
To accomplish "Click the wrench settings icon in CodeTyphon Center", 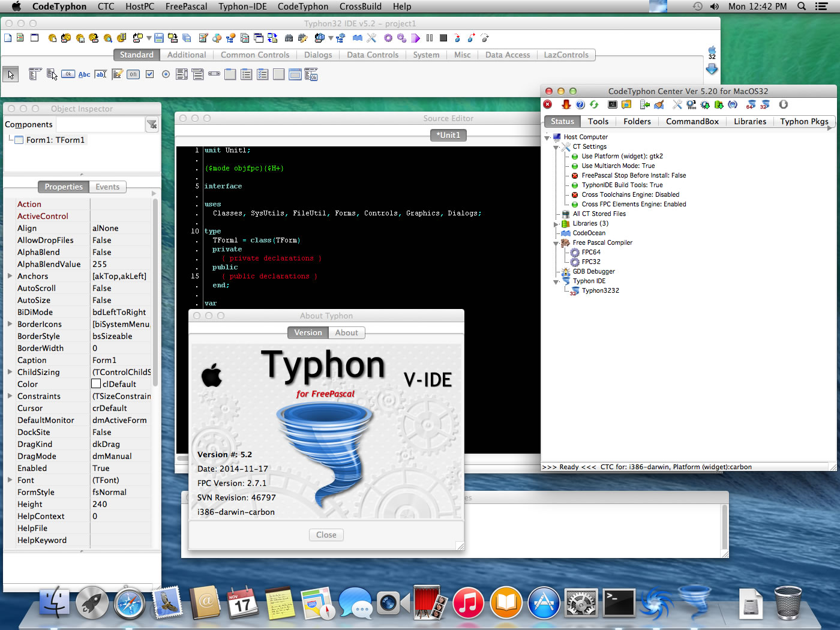I will tap(677, 104).
